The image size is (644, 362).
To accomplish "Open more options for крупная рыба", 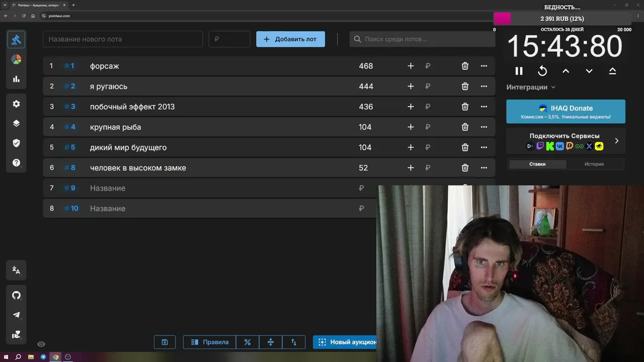I will (x=484, y=127).
